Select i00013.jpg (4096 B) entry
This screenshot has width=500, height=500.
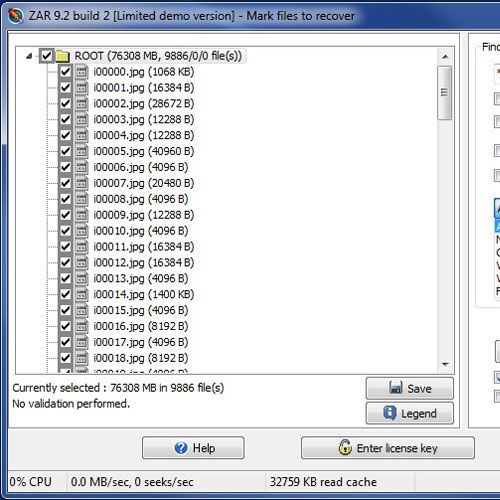141,278
